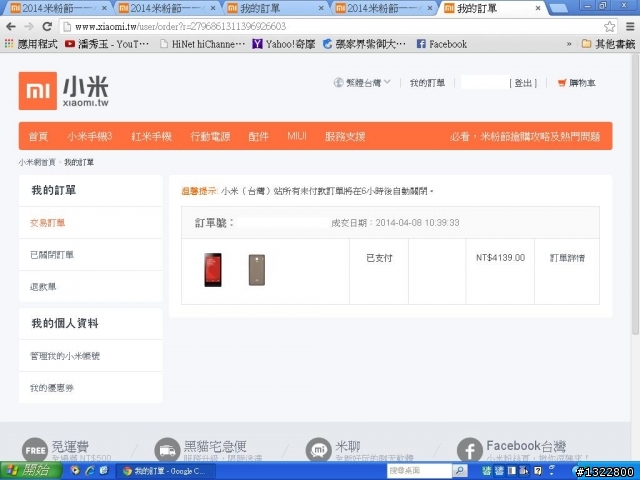The image size is (640, 480).
Task: Click the 黑貓宅急便 truck icon
Action: point(167,450)
